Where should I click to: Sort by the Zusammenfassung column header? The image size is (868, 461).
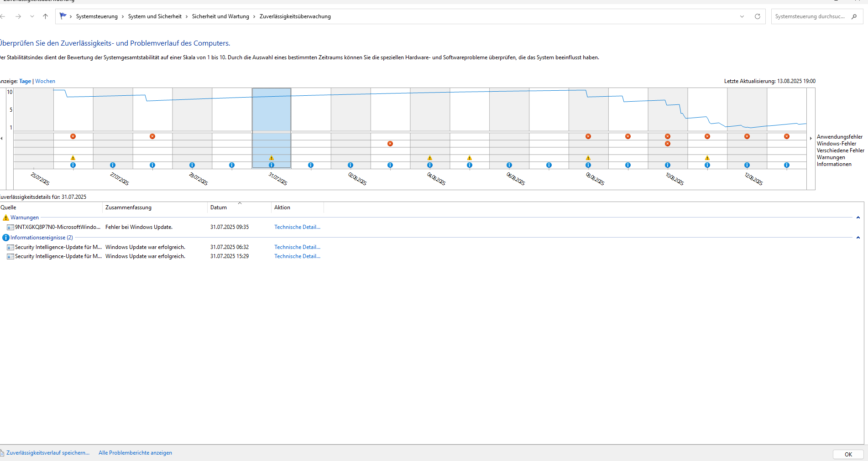tap(155, 207)
